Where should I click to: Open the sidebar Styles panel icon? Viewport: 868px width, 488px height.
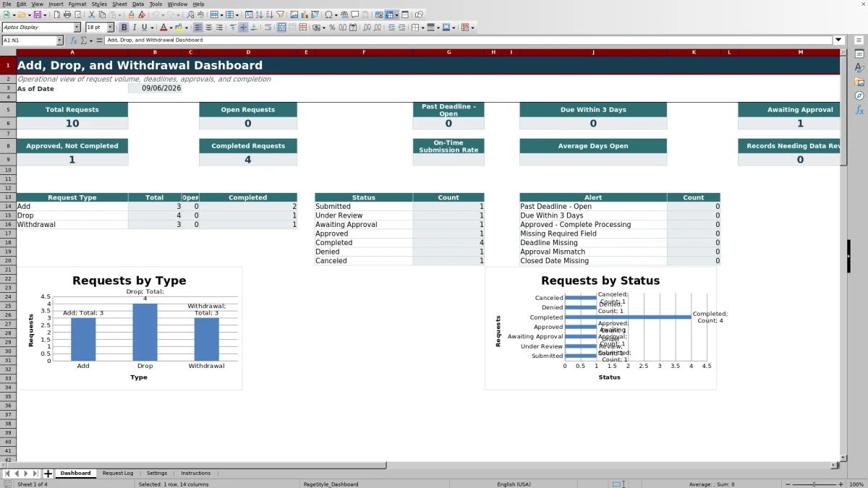[x=859, y=67]
